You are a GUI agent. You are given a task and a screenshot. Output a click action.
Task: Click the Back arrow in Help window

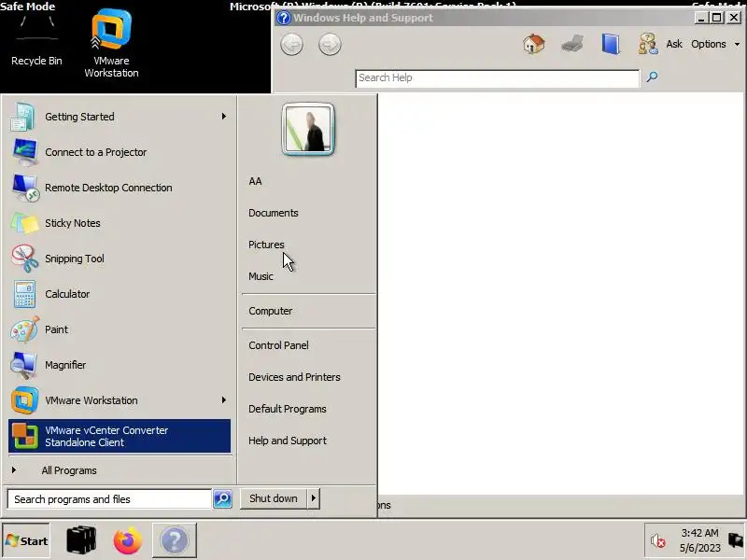coord(291,45)
